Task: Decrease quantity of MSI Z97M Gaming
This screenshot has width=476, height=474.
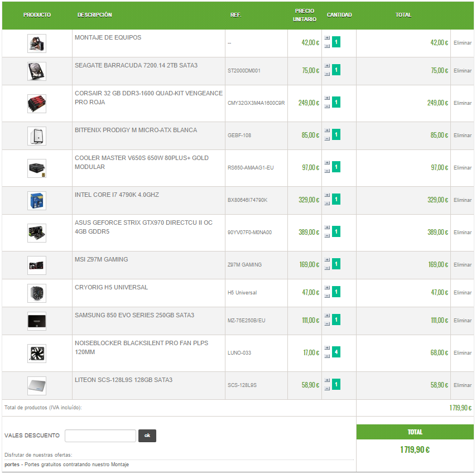Action: click(327, 268)
